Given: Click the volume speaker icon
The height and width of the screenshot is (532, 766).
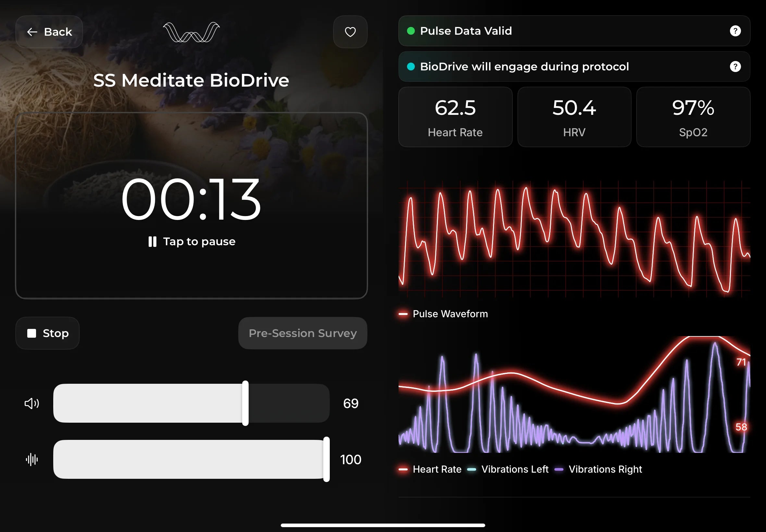Looking at the screenshot, I should pyautogui.click(x=32, y=403).
